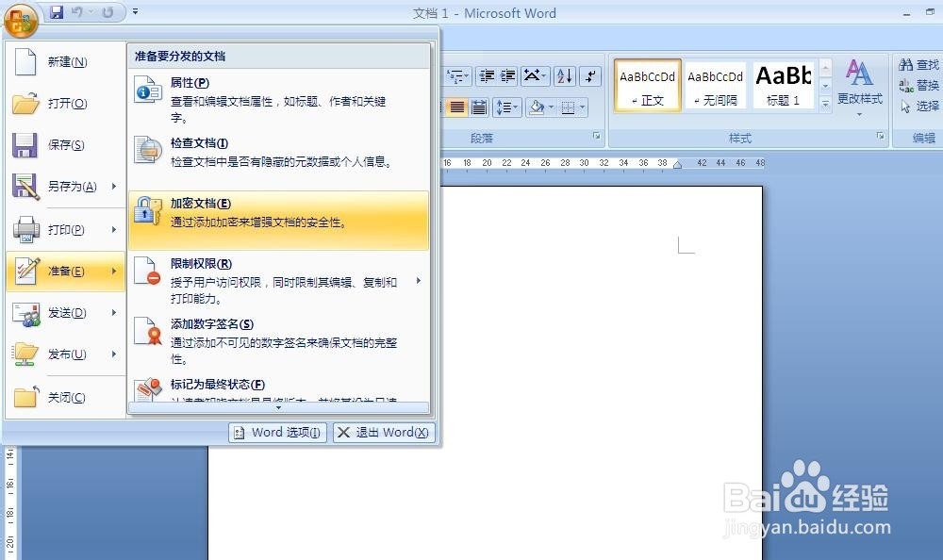
Task: Select 保存(S) in the Office menu
Action: [x=66, y=145]
